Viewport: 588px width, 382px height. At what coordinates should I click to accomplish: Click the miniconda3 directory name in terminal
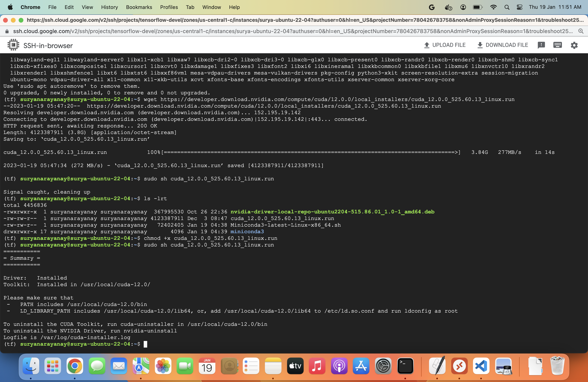pos(247,231)
